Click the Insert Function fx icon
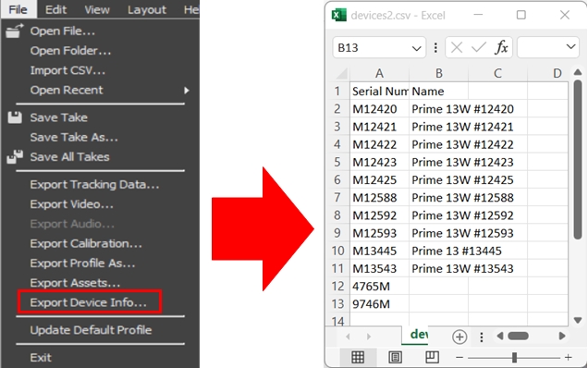This screenshot has width=588, height=368. coord(501,48)
